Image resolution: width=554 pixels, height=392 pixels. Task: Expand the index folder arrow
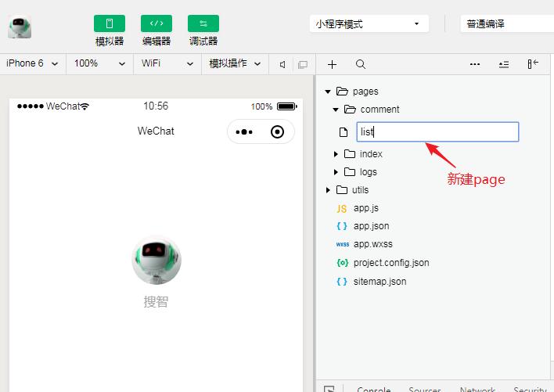pyautogui.click(x=336, y=154)
